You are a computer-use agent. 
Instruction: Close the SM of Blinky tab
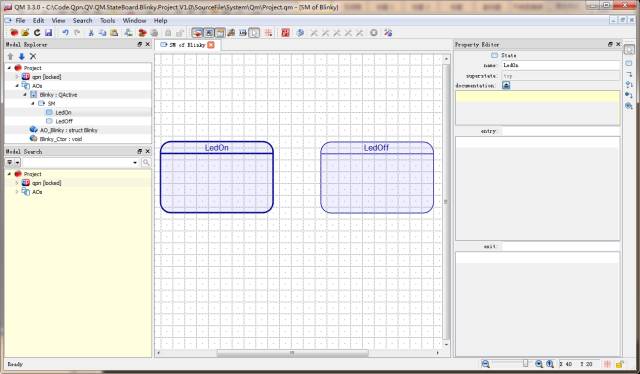(x=211, y=45)
